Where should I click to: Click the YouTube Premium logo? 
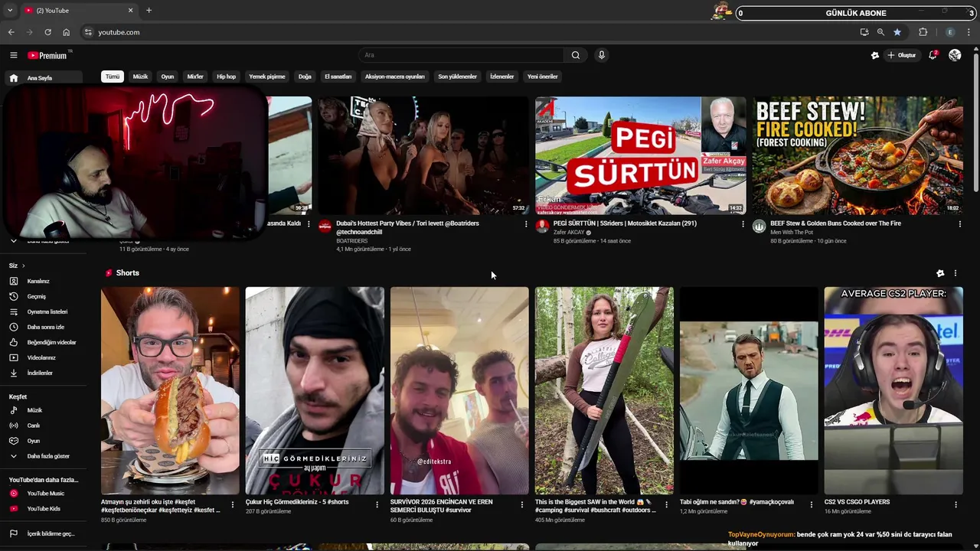(47, 55)
